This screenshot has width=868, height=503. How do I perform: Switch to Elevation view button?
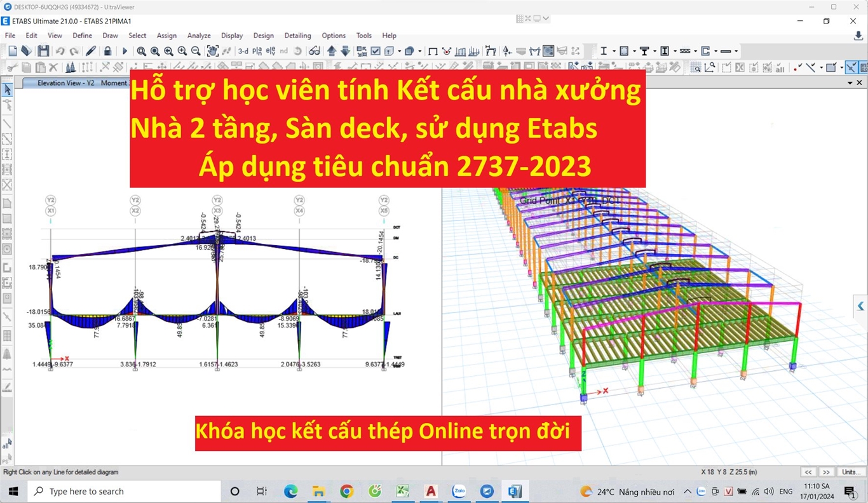coord(271,51)
